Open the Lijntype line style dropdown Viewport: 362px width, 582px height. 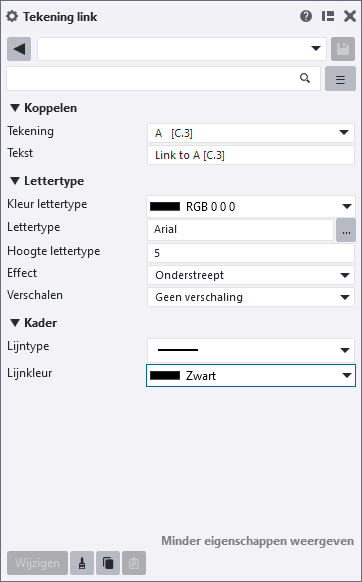point(251,350)
